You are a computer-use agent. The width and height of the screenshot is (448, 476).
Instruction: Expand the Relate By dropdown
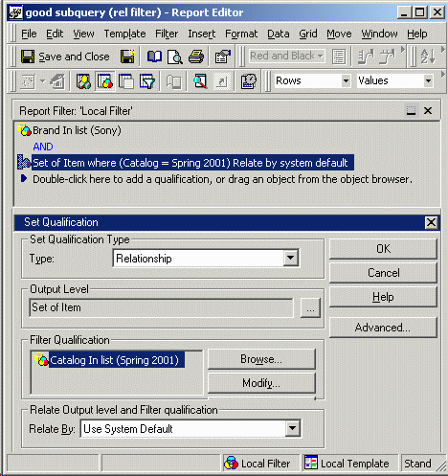(x=293, y=428)
